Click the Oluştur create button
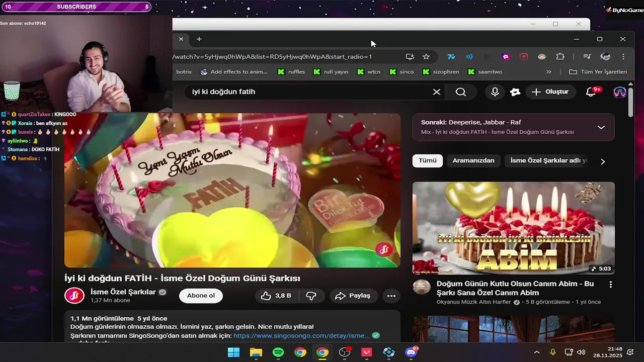 (550, 92)
